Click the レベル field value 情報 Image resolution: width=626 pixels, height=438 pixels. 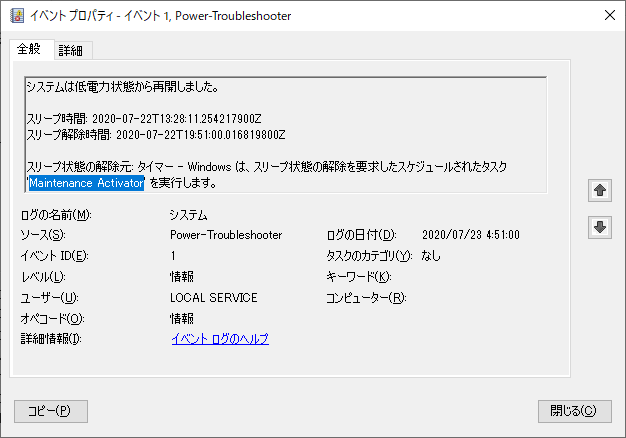(x=182, y=277)
